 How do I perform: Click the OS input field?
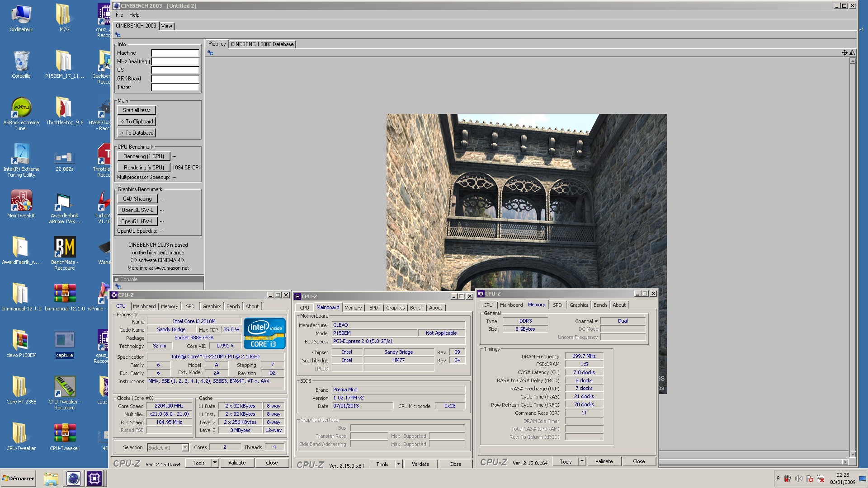[x=175, y=70]
